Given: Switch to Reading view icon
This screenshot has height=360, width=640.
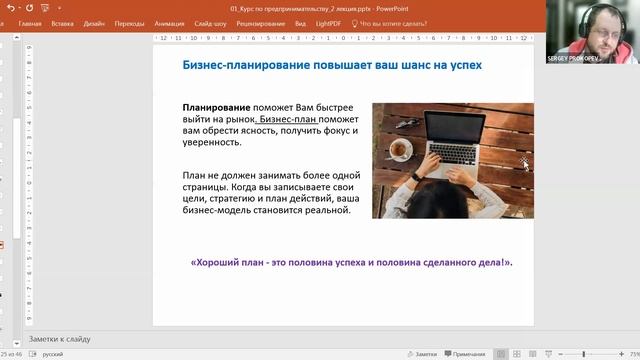Looking at the screenshot, I should tap(533, 354).
